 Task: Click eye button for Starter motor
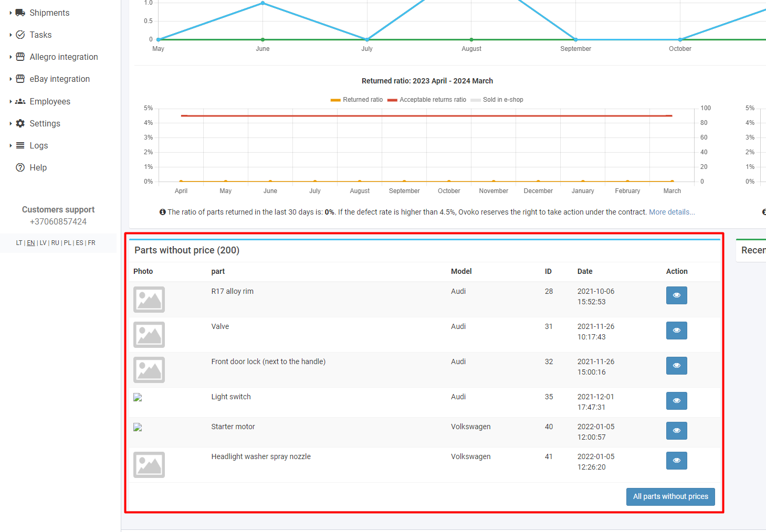(x=676, y=431)
